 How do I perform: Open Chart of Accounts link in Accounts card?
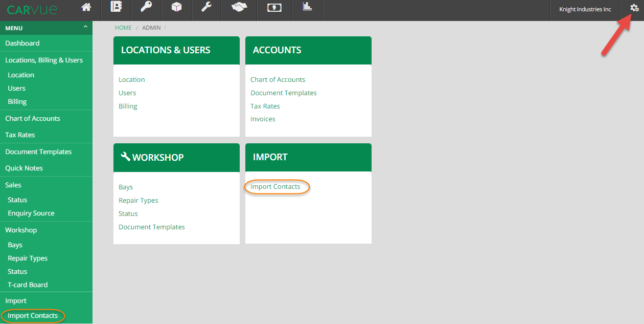click(278, 79)
